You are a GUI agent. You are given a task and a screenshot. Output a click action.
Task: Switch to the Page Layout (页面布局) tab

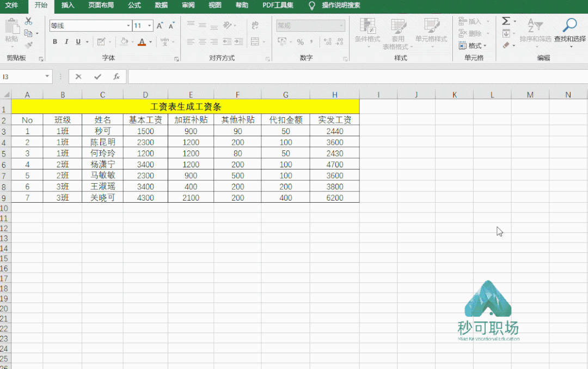pos(101,5)
